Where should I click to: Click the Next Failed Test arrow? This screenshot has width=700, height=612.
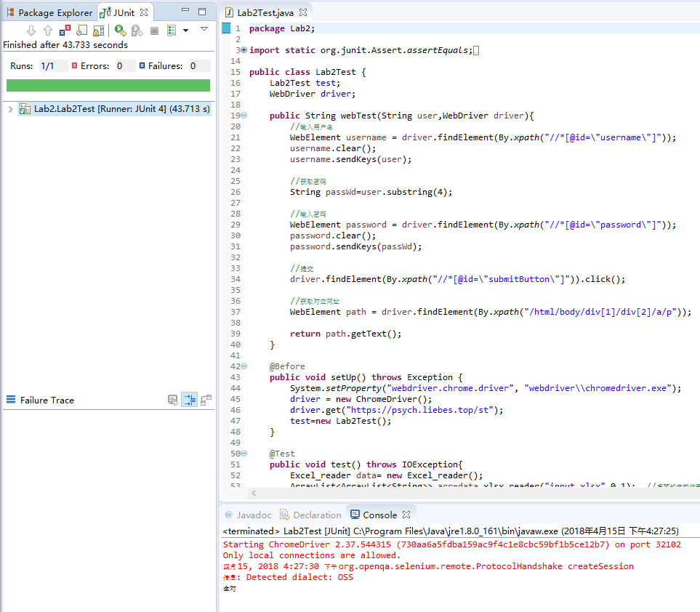31,31
